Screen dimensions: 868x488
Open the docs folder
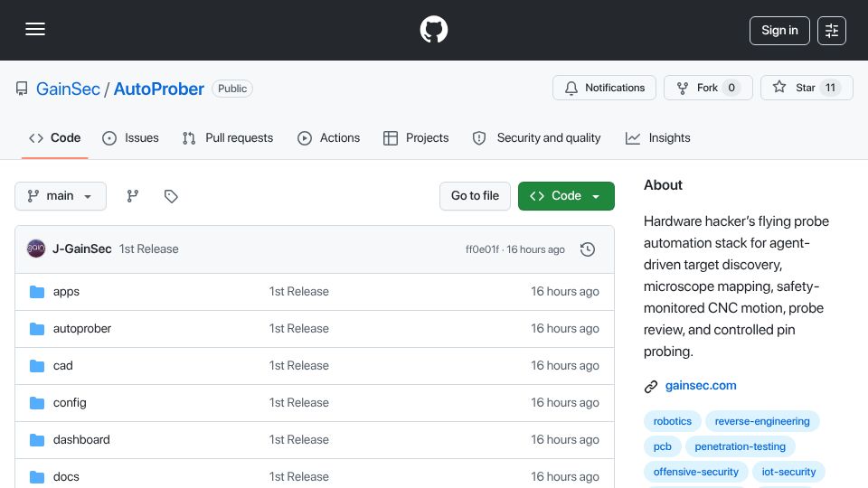pyautogui.click(x=66, y=477)
